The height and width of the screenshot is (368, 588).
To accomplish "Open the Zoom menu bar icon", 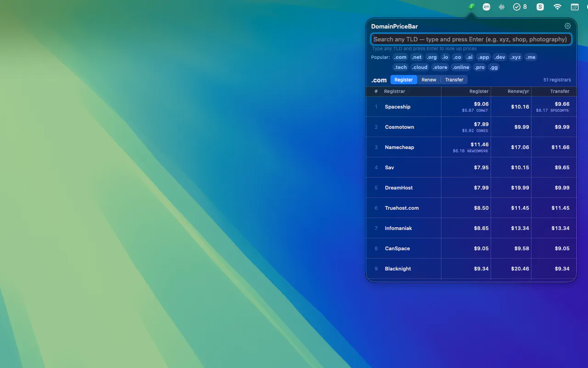I will pos(486,7).
